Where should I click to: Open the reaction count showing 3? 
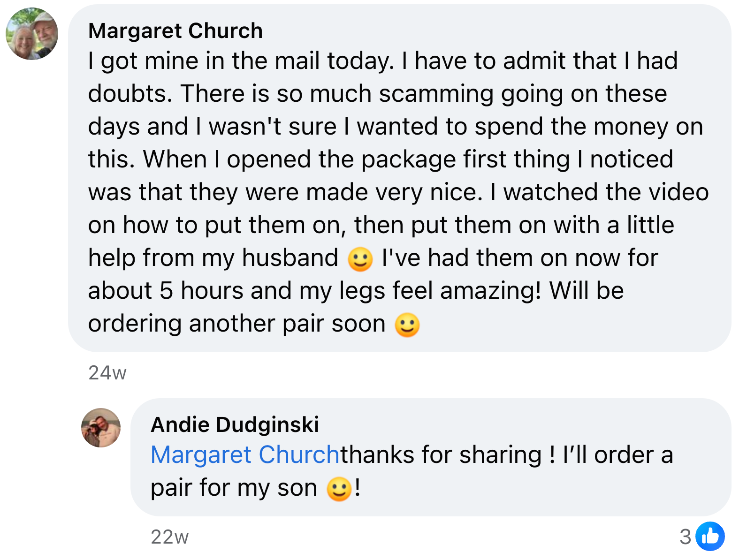(686, 537)
